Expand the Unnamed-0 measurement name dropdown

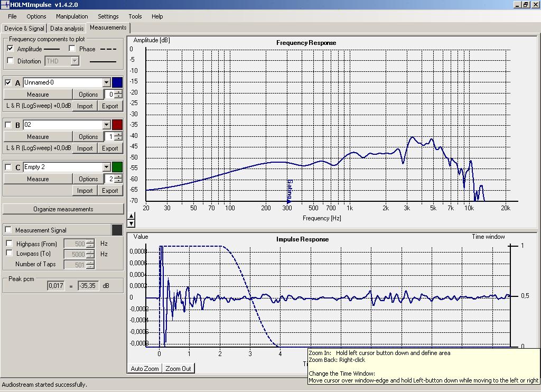[x=106, y=82]
